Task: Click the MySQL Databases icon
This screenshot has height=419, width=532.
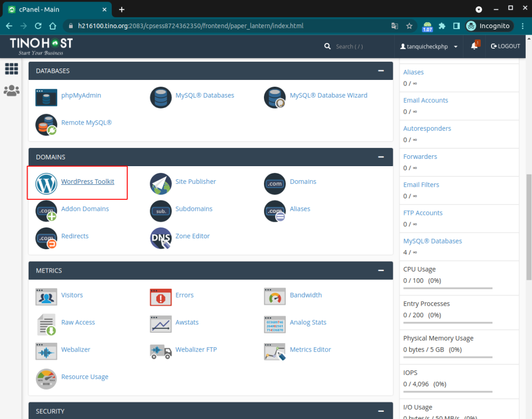Action: (161, 97)
